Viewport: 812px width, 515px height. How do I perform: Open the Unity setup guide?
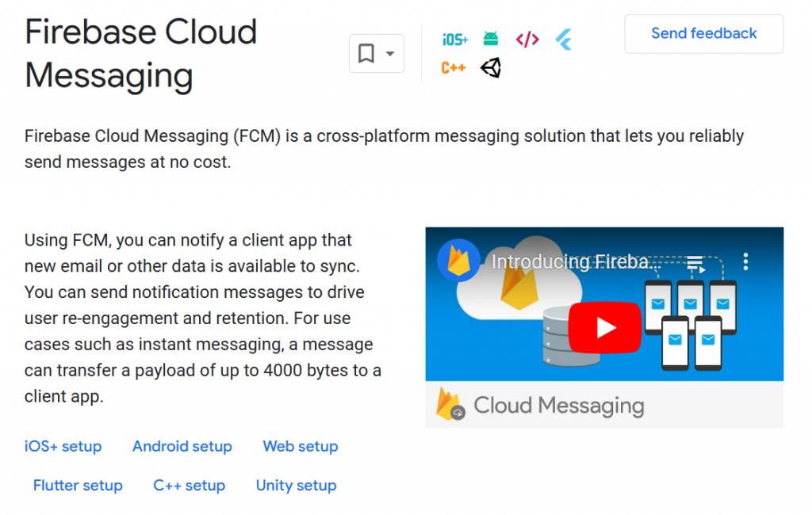296,485
